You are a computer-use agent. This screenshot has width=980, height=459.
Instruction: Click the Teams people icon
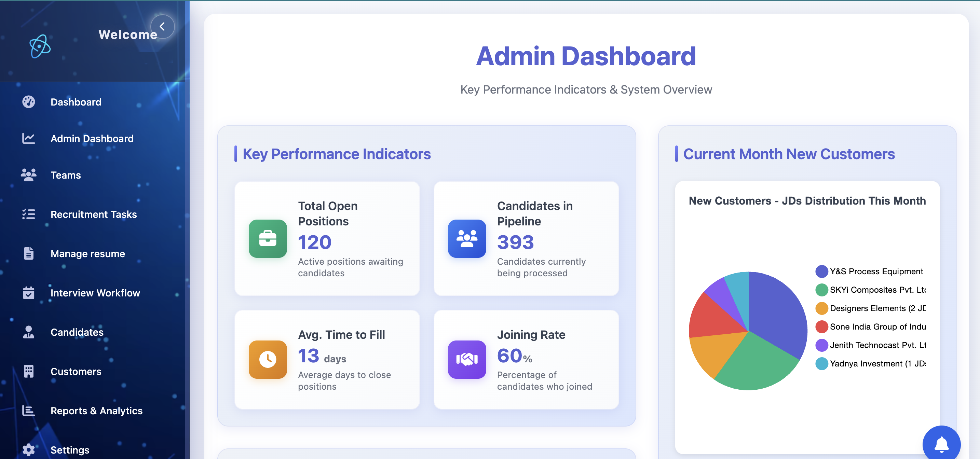tap(29, 175)
